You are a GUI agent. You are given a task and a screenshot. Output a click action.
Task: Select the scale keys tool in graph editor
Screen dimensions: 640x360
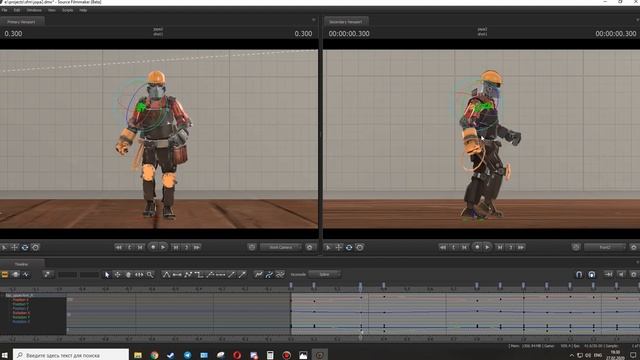pos(139,275)
